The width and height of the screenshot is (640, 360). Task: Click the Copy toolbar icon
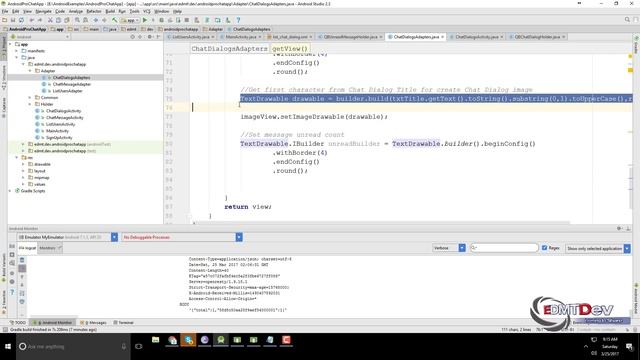coord(58,20)
